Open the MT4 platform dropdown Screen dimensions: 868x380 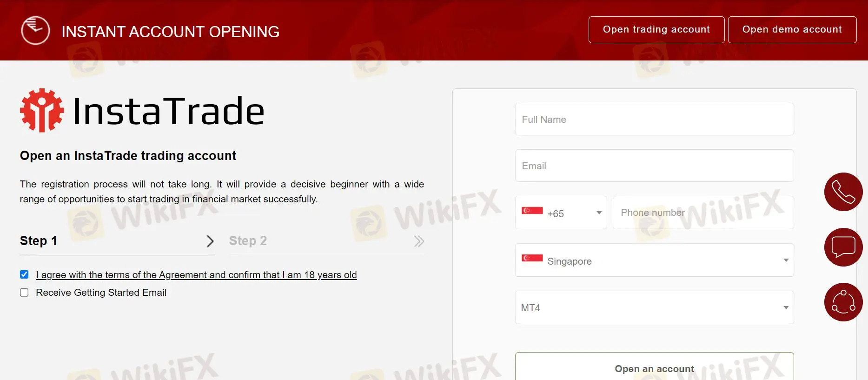[x=655, y=307]
